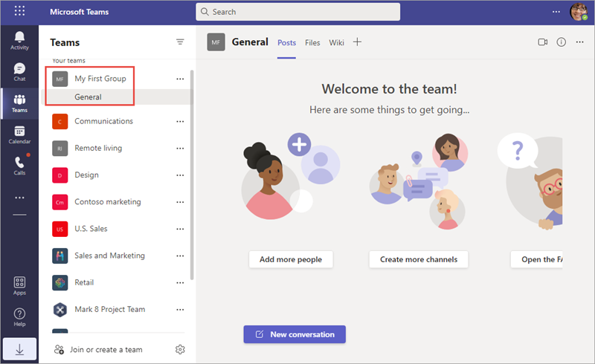Start a meeting with the video camera icon
This screenshot has height=364, width=595.
point(543,42)
